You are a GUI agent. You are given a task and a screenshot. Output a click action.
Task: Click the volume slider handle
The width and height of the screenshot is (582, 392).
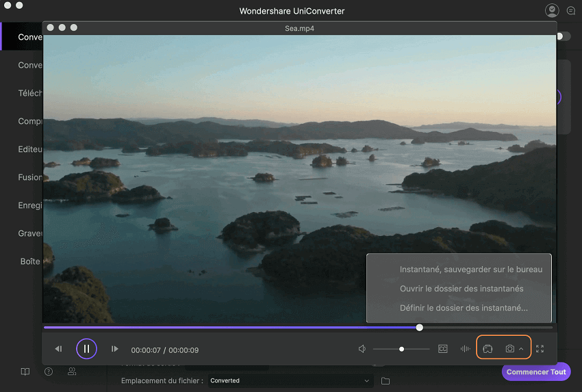[401, 349]
